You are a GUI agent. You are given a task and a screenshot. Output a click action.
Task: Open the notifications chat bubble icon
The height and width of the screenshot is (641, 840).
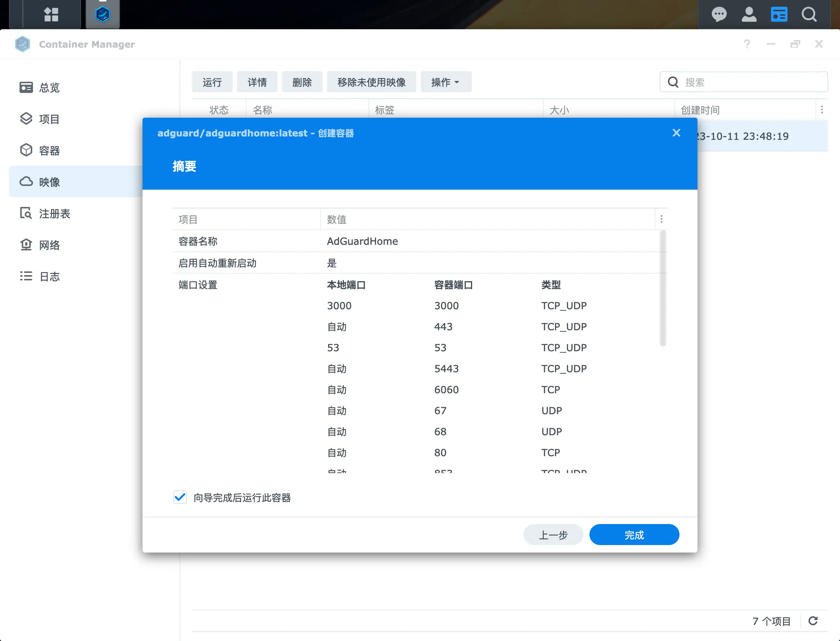tap(719, 15)
